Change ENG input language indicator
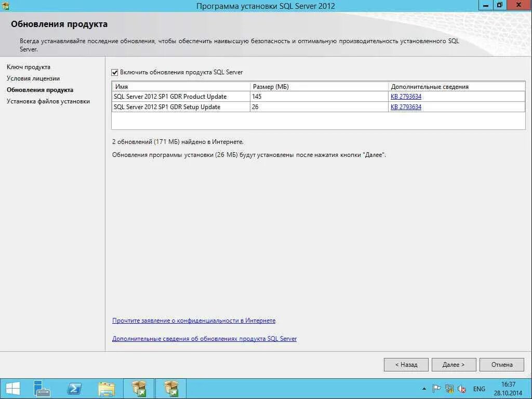 point(479,389)
